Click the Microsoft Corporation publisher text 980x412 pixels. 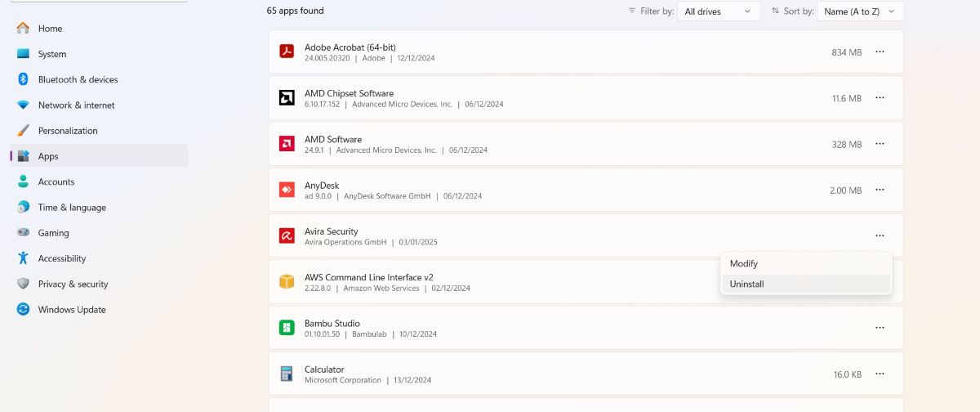click(343, 380)
